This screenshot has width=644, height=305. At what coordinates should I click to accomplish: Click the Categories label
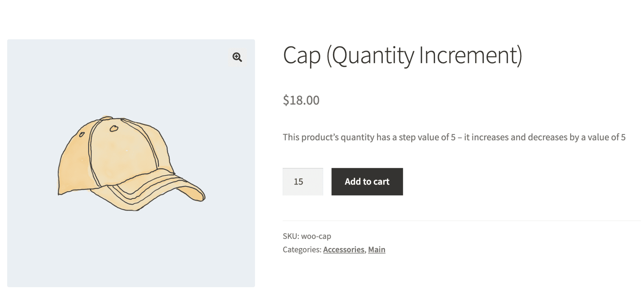tap(301, 249)
